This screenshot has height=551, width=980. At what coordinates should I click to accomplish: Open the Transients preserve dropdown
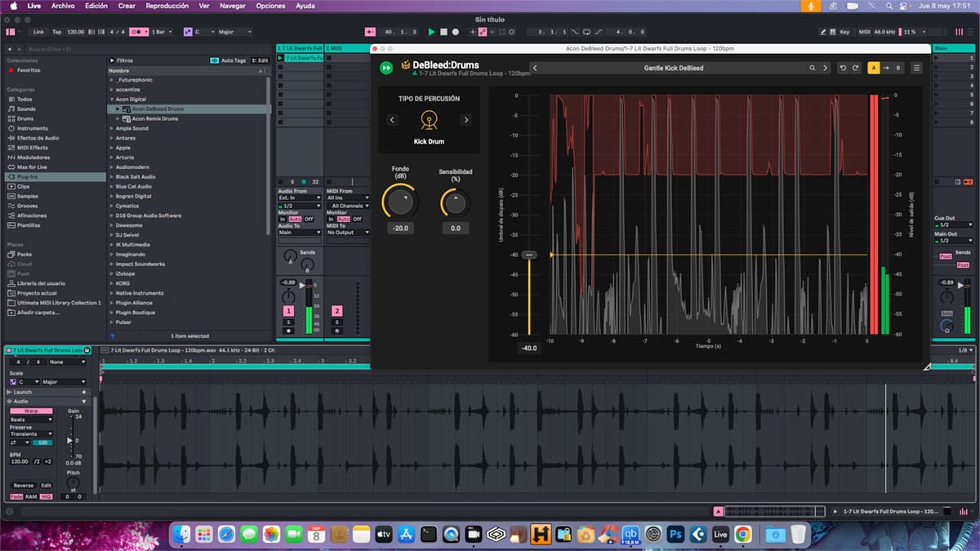pyautogui.click(x=30, y=433)
